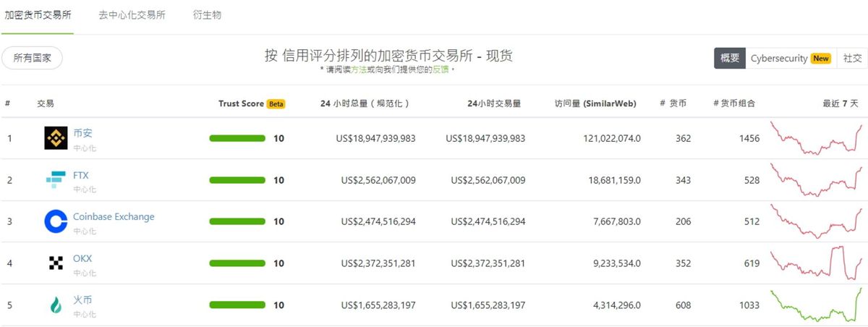The image size is (868, 327).
Task: Sort by # 货币 column header
Action: click(x=673, y=103)
